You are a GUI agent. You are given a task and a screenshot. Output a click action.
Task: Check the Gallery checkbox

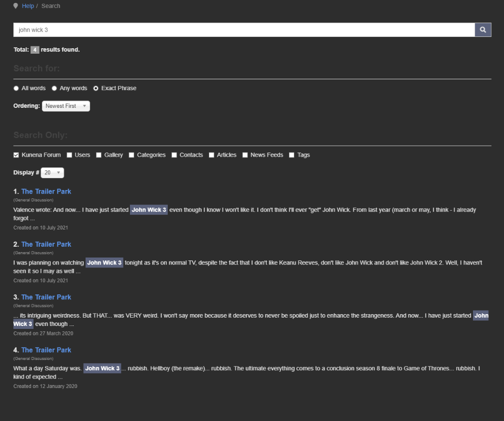pos(98,155)
